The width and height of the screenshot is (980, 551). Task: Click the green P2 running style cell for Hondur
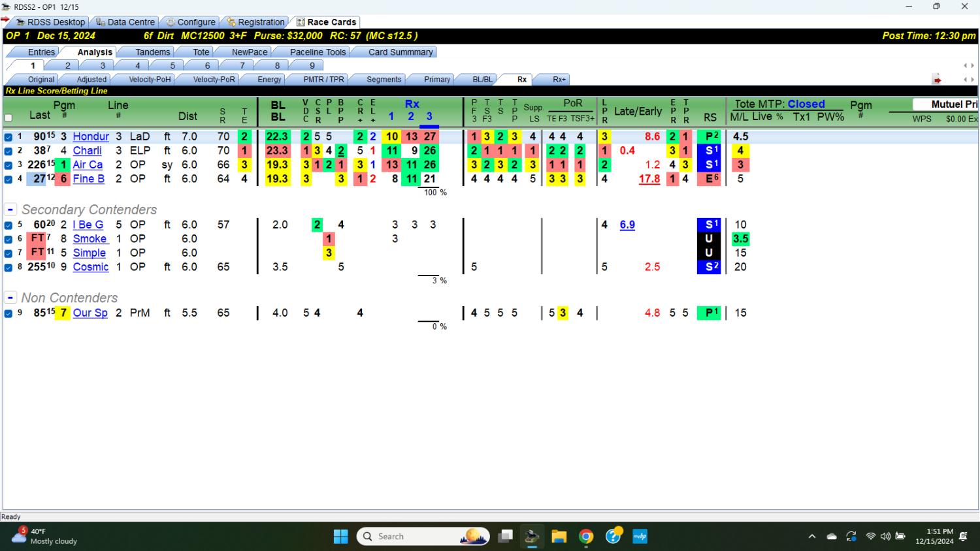pyautogui.click(x=709, y=136)
